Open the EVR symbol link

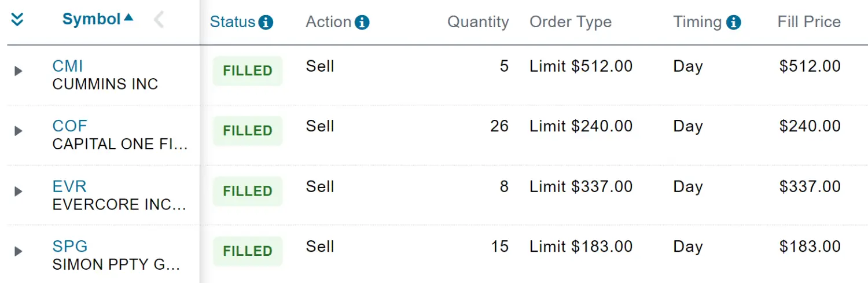69,186
